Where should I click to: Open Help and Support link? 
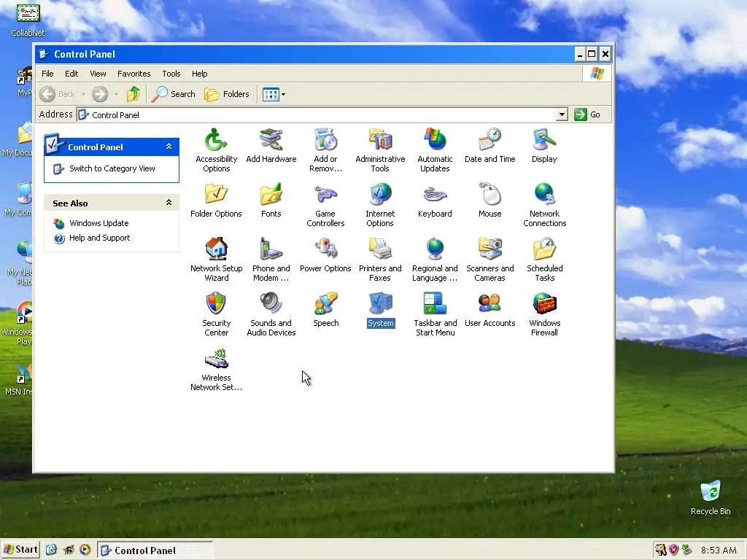point(99,238)
